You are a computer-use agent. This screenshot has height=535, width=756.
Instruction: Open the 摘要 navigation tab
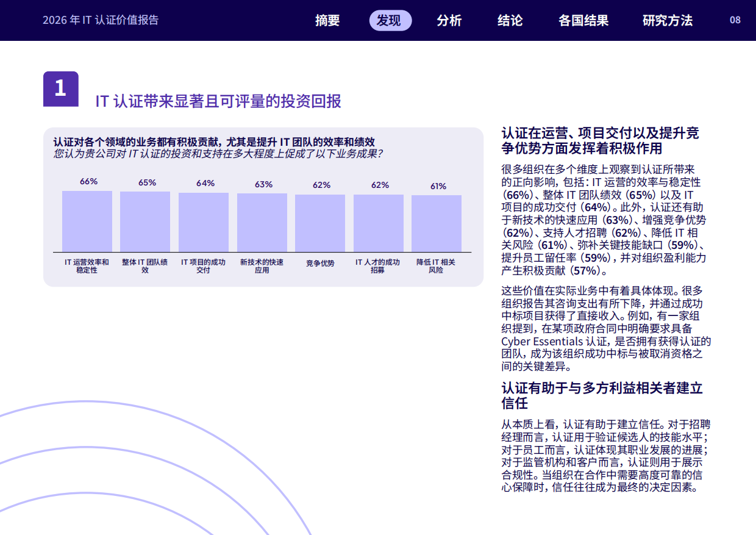(327, 20)
